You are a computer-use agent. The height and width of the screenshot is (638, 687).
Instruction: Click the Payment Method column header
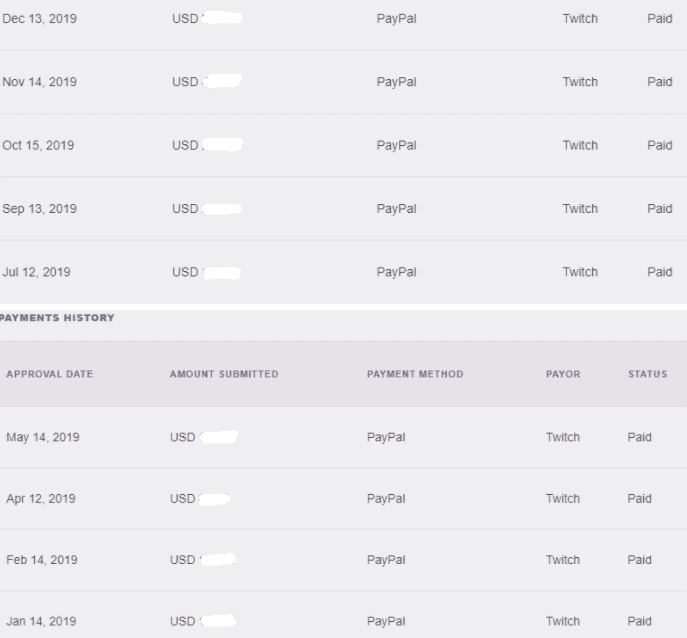tap(415, 374)
